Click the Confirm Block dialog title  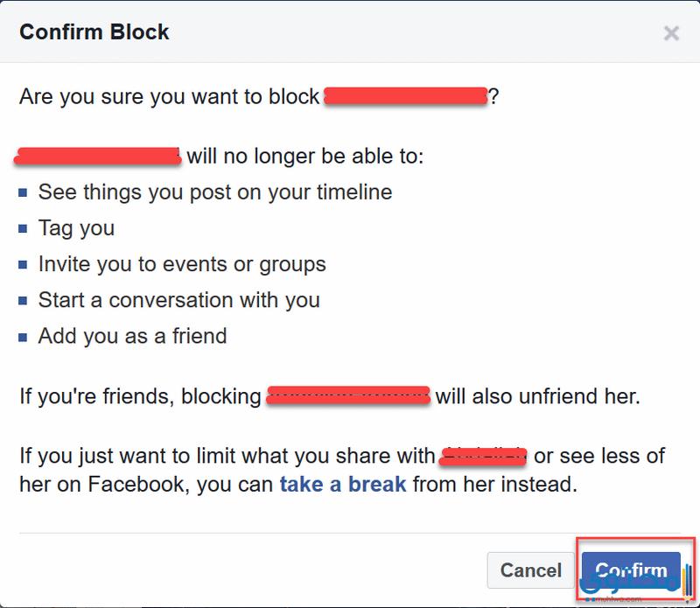94,32
